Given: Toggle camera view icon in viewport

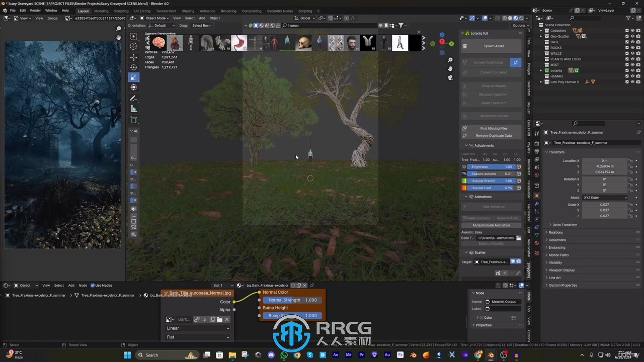Looking at the screenshot, I should [450, 77].
